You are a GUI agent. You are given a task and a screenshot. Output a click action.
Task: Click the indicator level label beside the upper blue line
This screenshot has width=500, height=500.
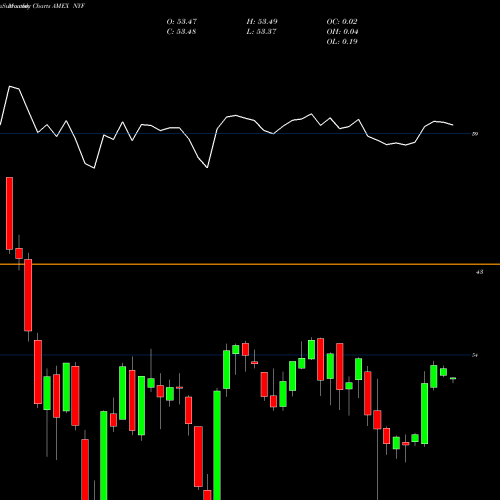click(x=475, y=134)
